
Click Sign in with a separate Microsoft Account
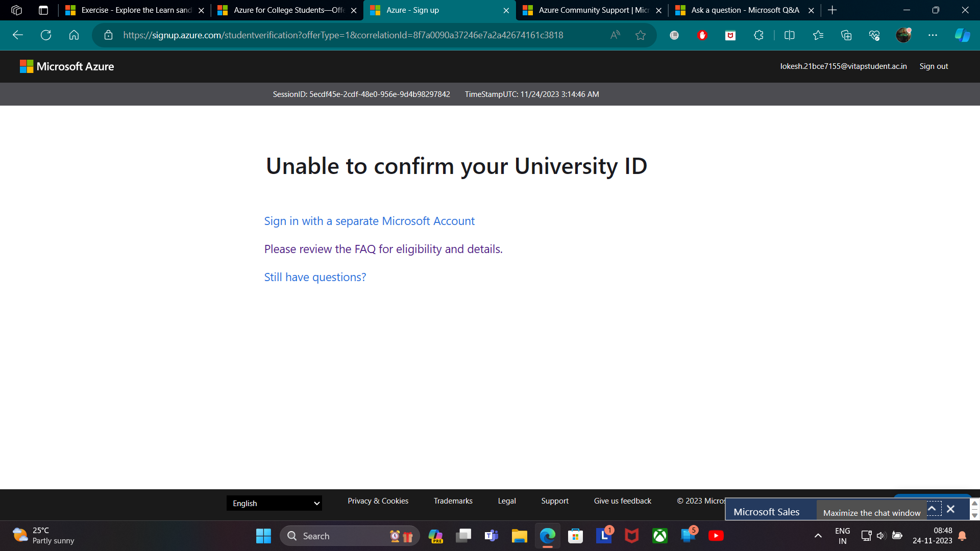point(369,221)
